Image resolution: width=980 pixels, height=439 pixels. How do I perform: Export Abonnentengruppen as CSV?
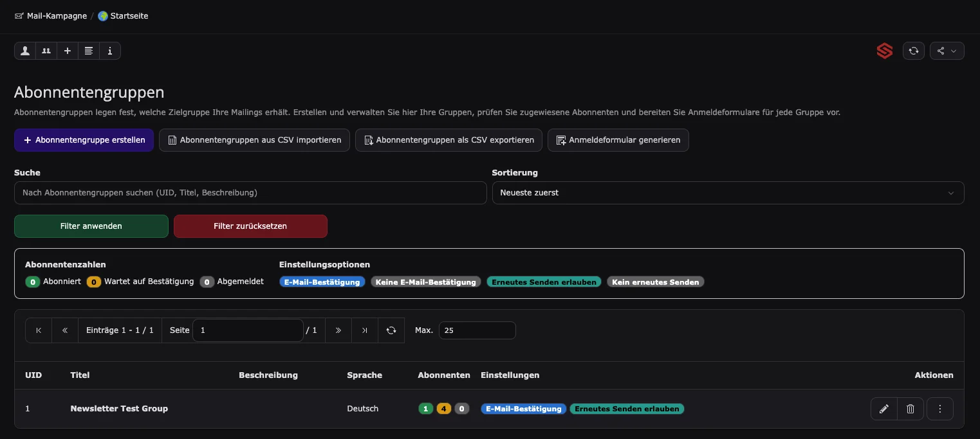pos(448,140)
